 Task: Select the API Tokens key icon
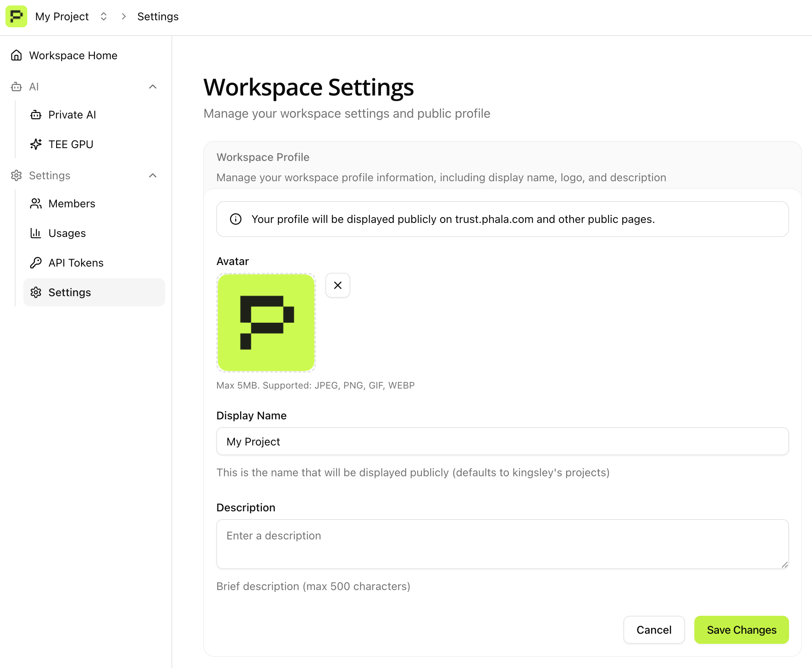36,262
